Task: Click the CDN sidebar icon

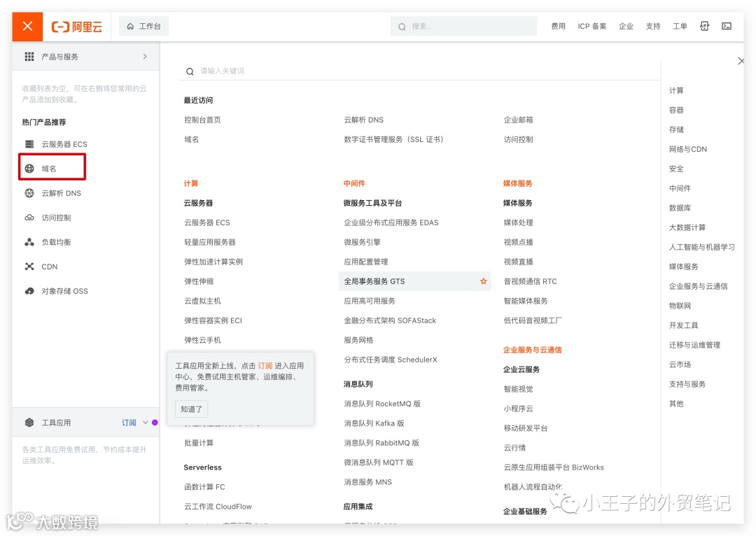Action: [29, 267]
